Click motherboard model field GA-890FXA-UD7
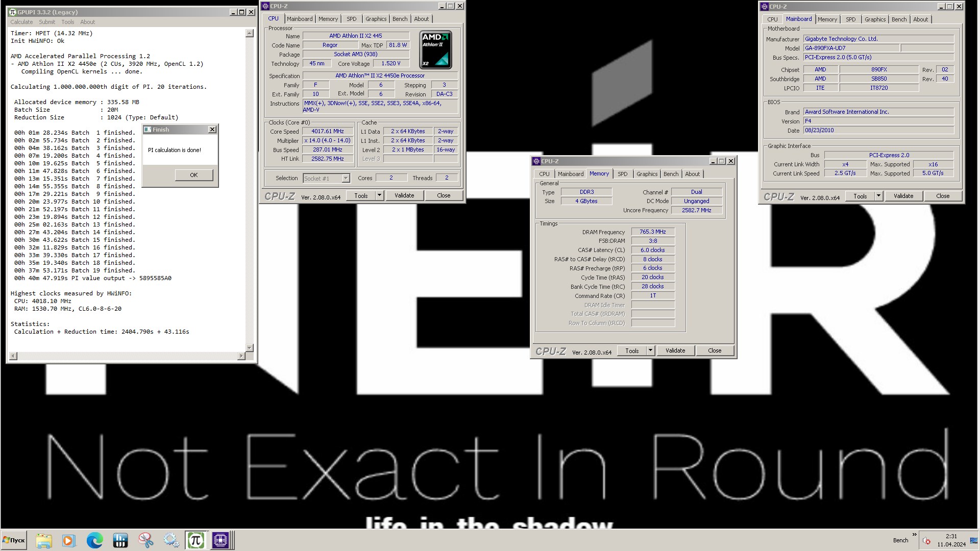980x551 pixels. (x=851, y=48)
